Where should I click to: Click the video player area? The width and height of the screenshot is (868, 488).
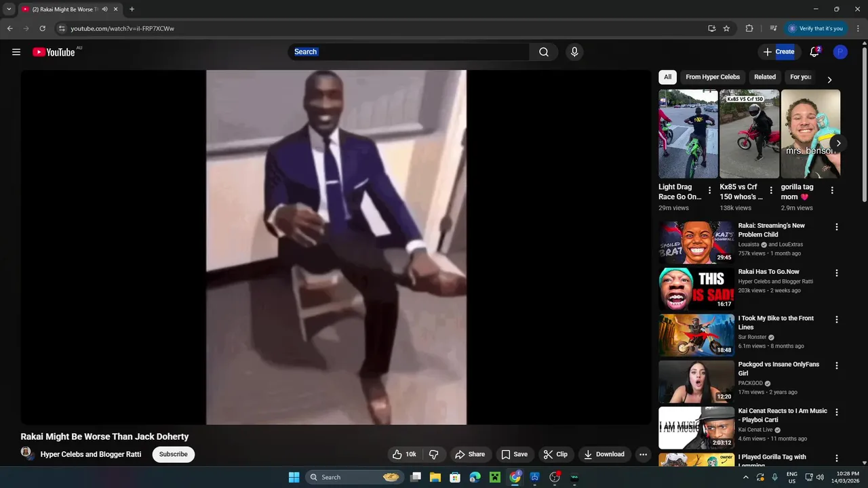(x=336, y=247)
